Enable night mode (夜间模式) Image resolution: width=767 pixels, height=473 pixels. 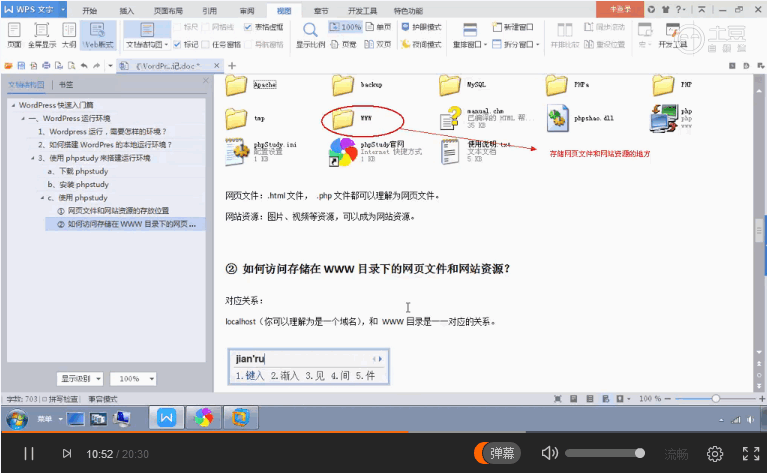point(421,45)
